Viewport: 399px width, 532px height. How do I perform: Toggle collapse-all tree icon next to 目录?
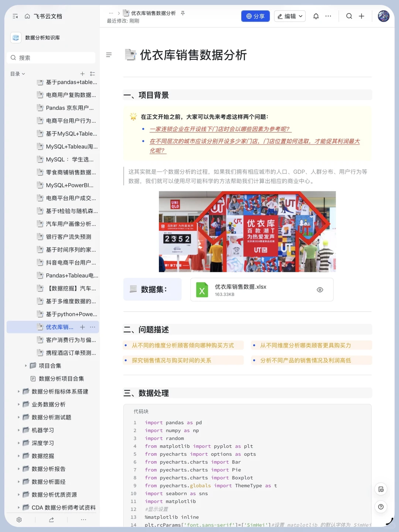click(92, 74)
